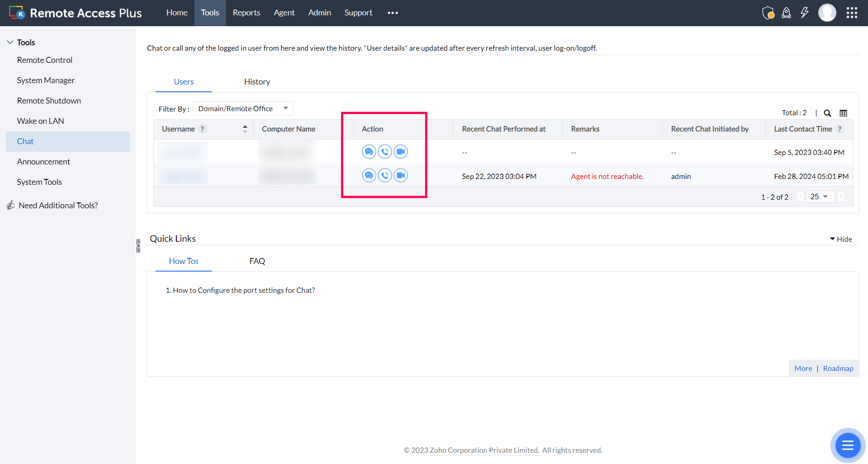Click the Remarks column header

(585, 129)
